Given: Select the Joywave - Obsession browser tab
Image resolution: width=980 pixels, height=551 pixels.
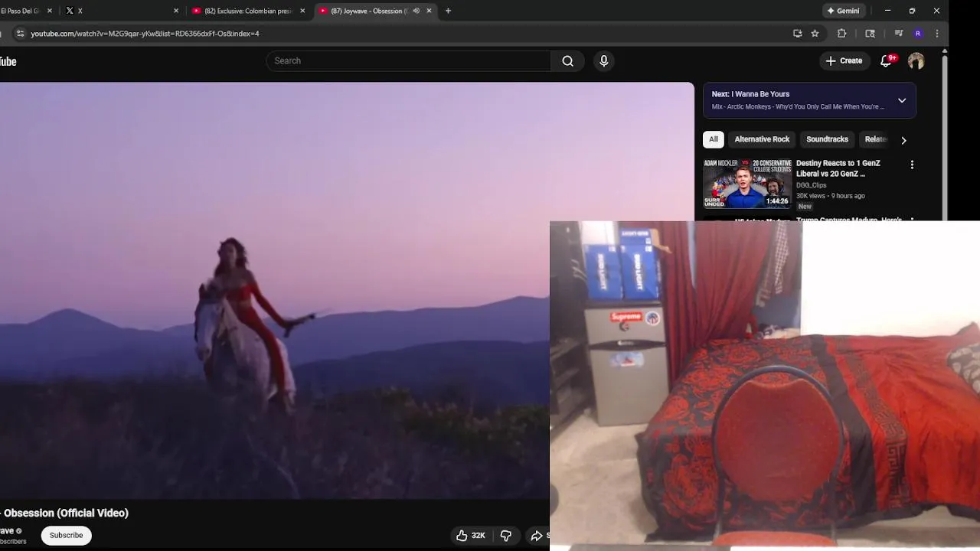Looking at the screenshot, I should [375, 11].
